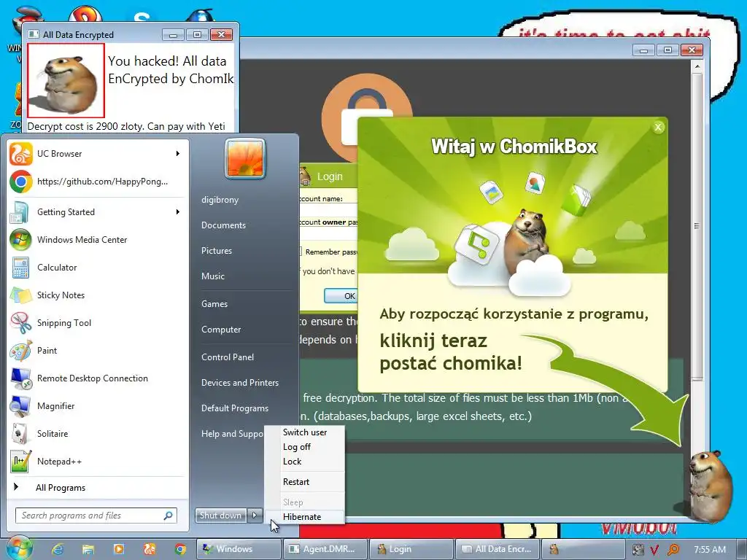Choose Restart in the power menu
Screen dimensions: 747x560
pyautogui.click(x=304, y=482)
